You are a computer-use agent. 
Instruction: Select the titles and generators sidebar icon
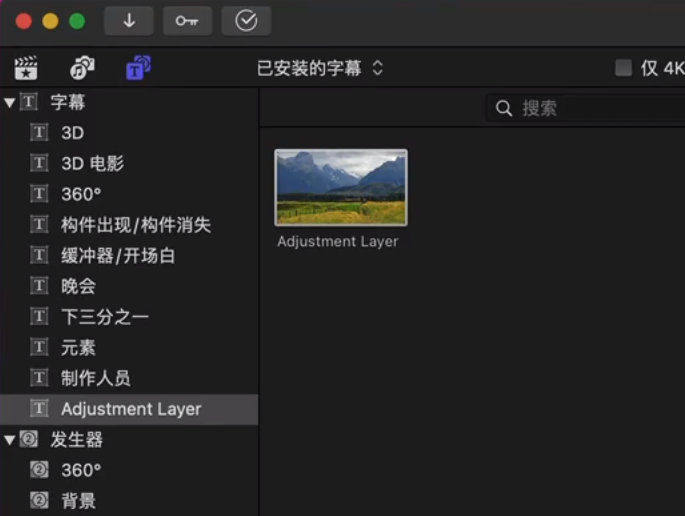click(x=138, y=68)
